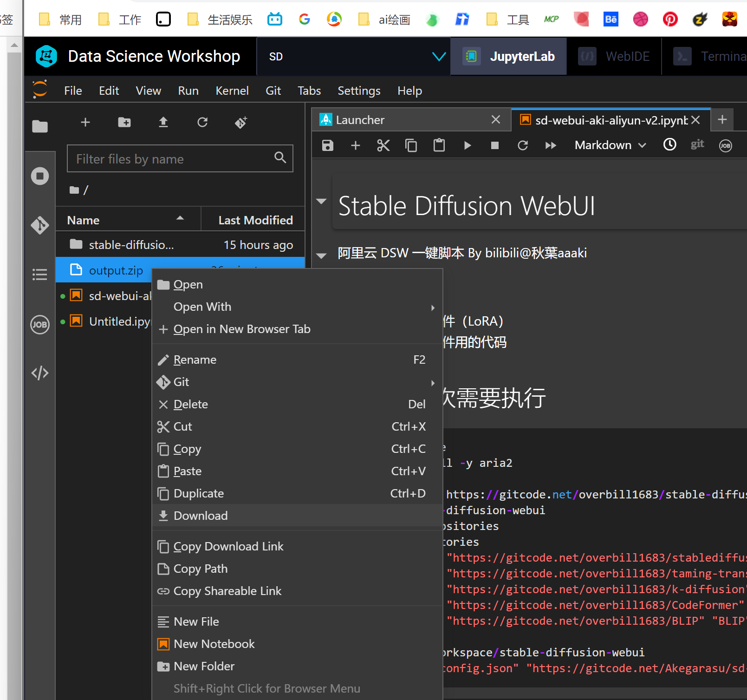Viewport: 747px width, 700px height.
Task: Choose Delete in the context menu
Action: pyautogui.click(x=297, y=405)
